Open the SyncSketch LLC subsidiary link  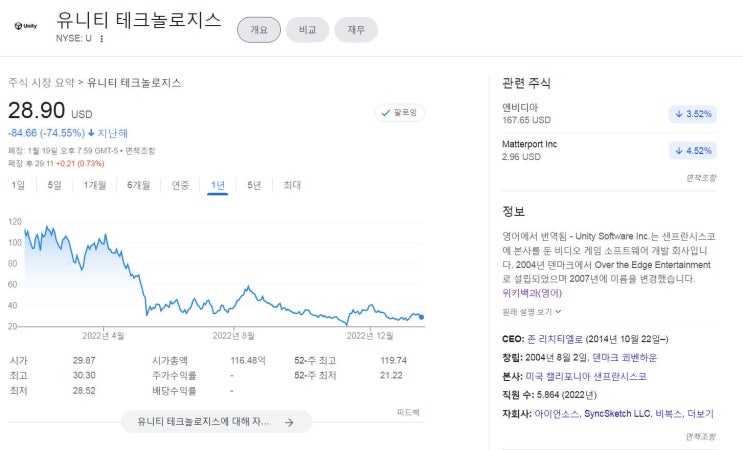click(617, 414)
